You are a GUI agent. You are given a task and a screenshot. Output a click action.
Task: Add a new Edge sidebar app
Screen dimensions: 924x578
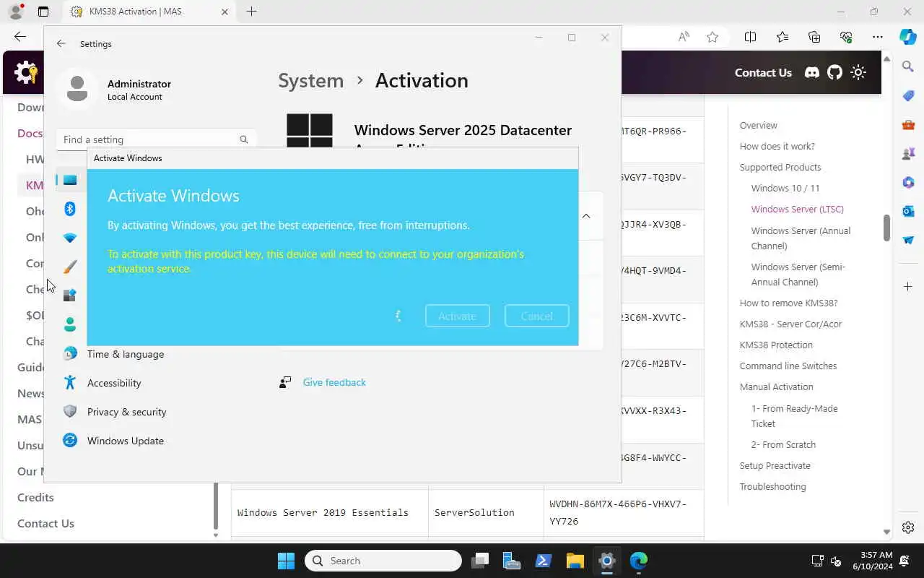coord(908,287)
